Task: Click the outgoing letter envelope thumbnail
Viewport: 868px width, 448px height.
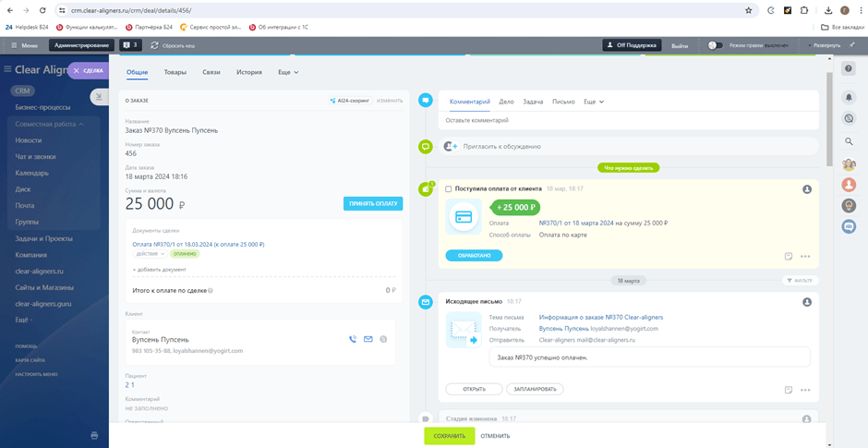Action: [x=463, y=330]
